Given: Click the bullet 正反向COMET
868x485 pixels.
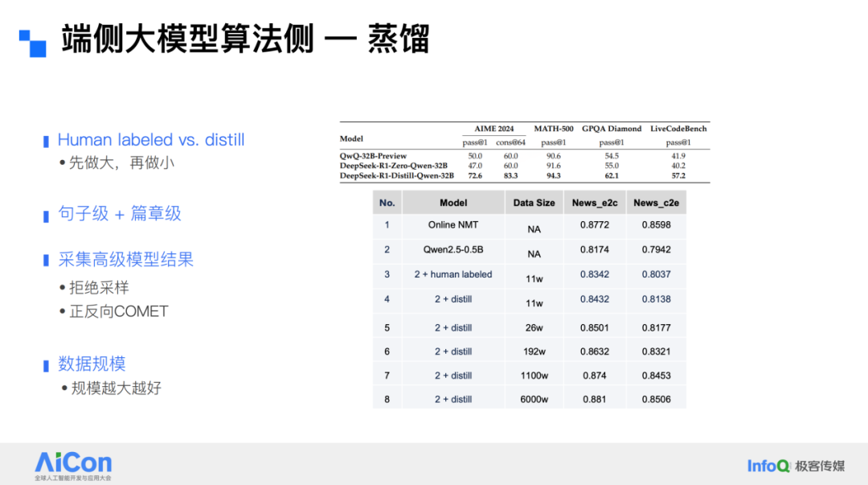Looking at the screenshot, I should tap(118, 311).
